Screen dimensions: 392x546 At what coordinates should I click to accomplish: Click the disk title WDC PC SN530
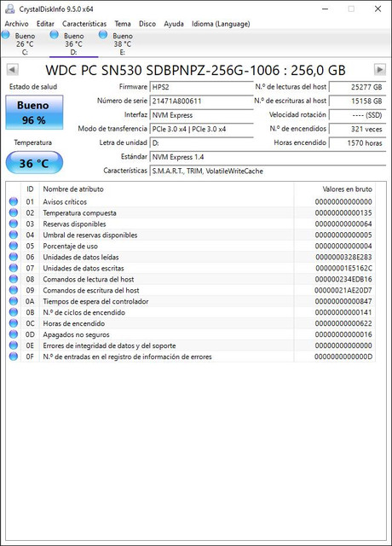195,70
